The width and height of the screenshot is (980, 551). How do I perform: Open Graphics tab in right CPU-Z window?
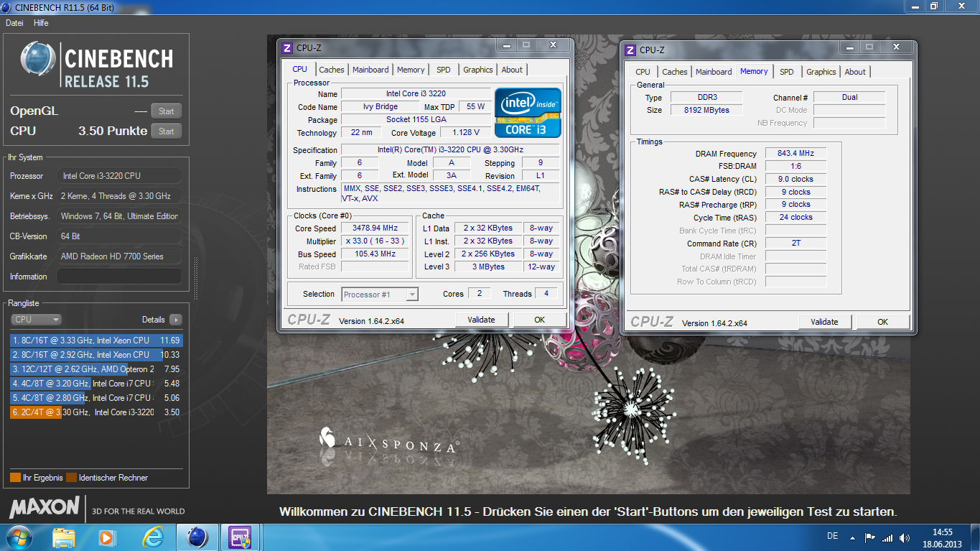[821, 72]
